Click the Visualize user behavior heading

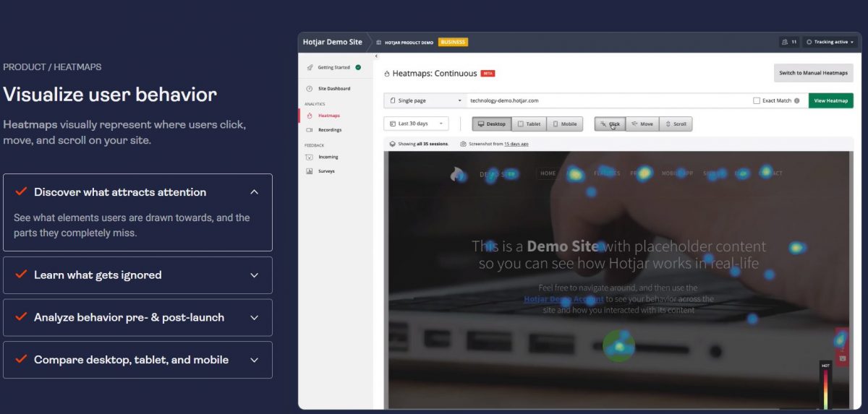pos(110,95)
